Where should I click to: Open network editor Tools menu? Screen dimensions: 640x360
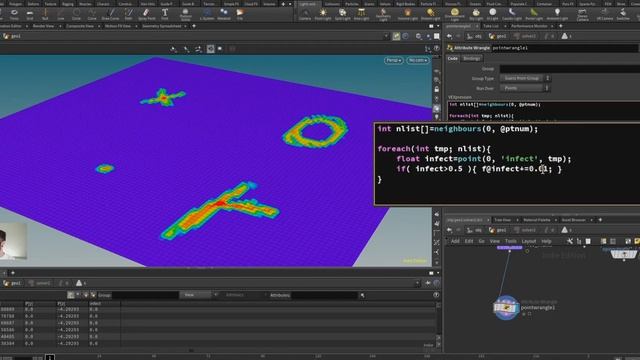[x=511, y=241]
